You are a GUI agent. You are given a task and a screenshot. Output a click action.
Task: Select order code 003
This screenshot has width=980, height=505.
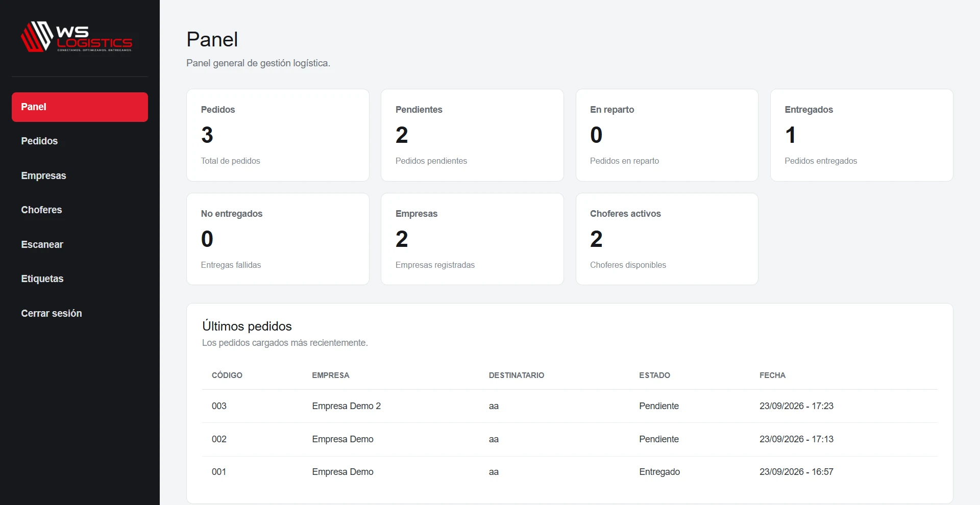point(219,406)
